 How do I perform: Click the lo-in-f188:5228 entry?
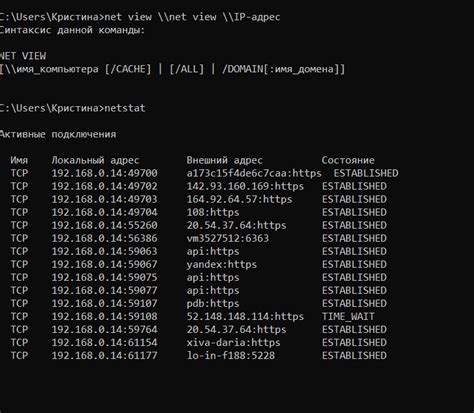(x=230, y=355)
